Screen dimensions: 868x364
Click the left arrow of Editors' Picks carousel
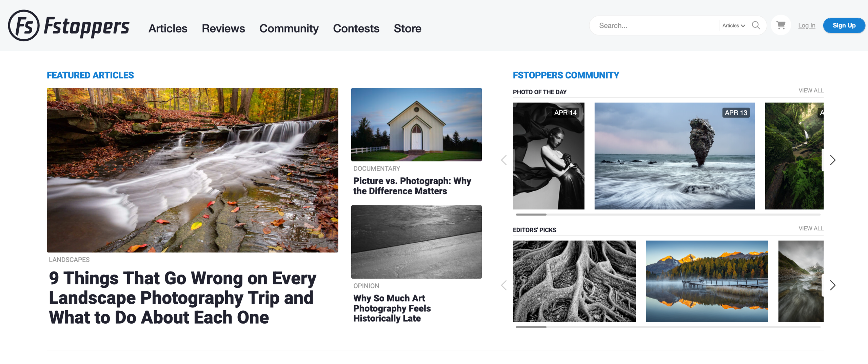[504, 285]
